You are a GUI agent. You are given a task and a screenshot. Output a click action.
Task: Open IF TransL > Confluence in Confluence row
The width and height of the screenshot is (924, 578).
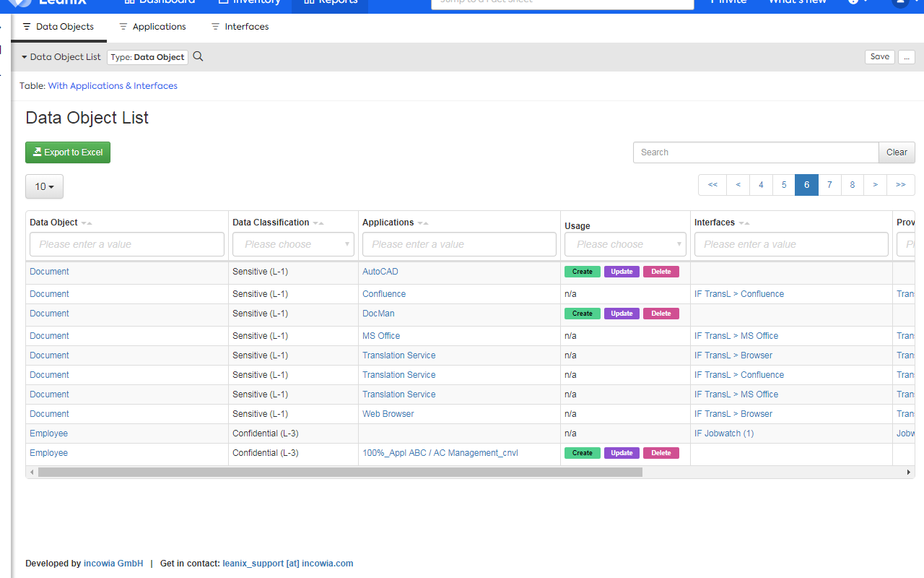[739, 294]
